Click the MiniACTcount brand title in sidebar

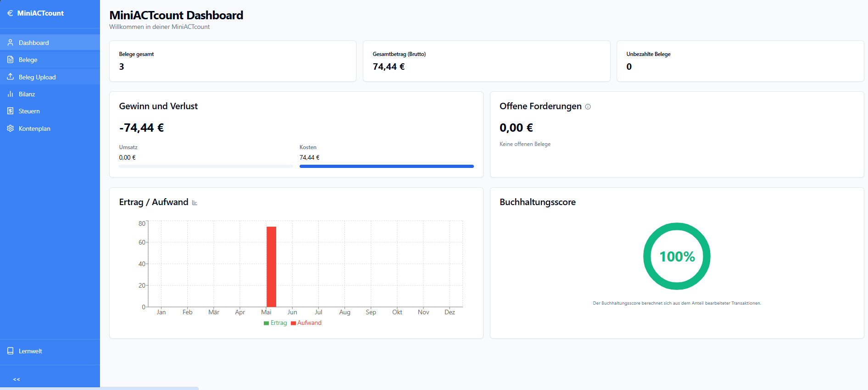(x=40, y=13)
